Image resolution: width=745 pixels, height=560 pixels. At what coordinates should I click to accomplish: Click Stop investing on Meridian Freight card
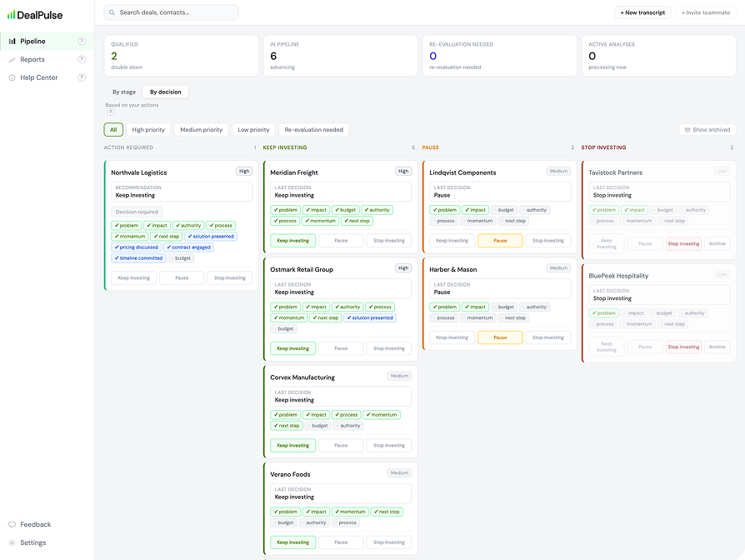[388, 241]
